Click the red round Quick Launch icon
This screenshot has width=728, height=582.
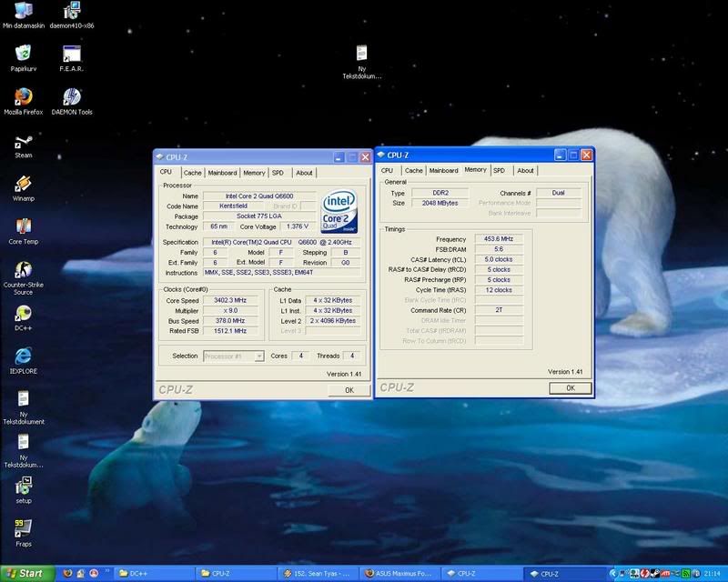94,574
